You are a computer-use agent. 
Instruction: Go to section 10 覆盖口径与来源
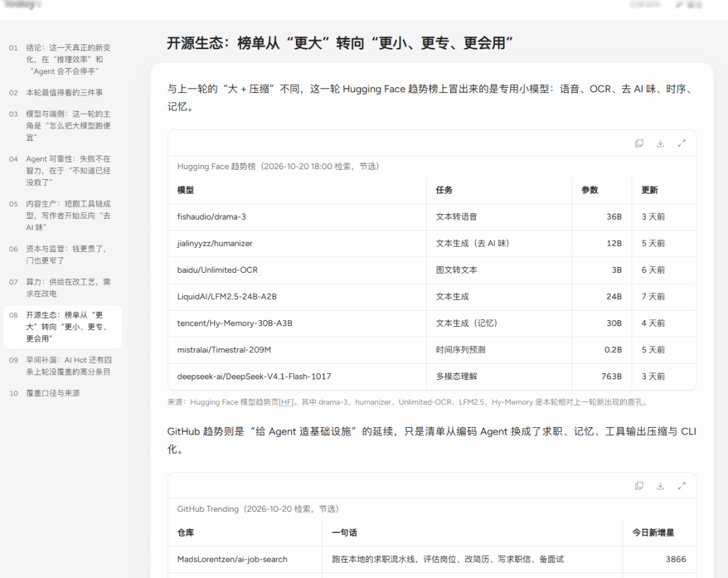pos(63,393)
